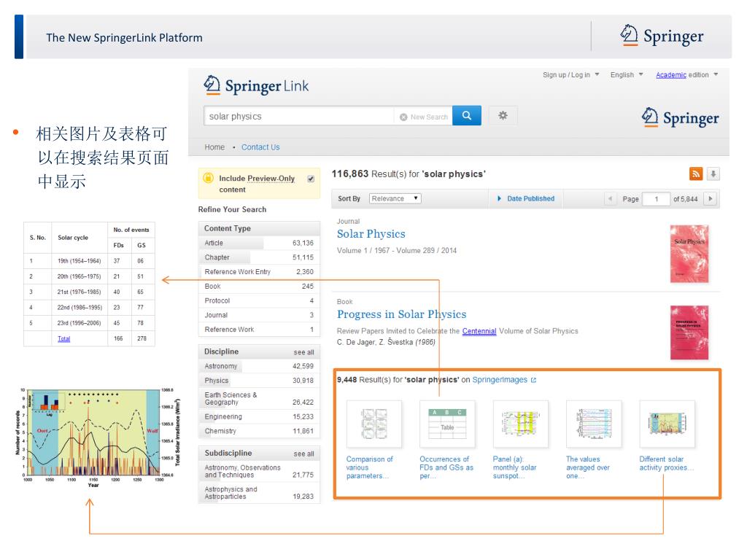The height and width of the screenshot is (560, 747).
Task: Click the download results arrow icon
Action: 713,174
